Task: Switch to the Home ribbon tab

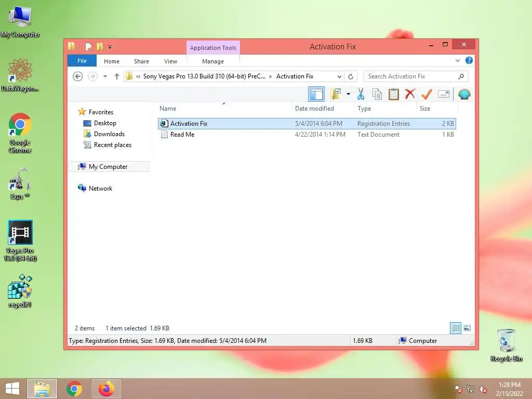Action: (112, 61)
